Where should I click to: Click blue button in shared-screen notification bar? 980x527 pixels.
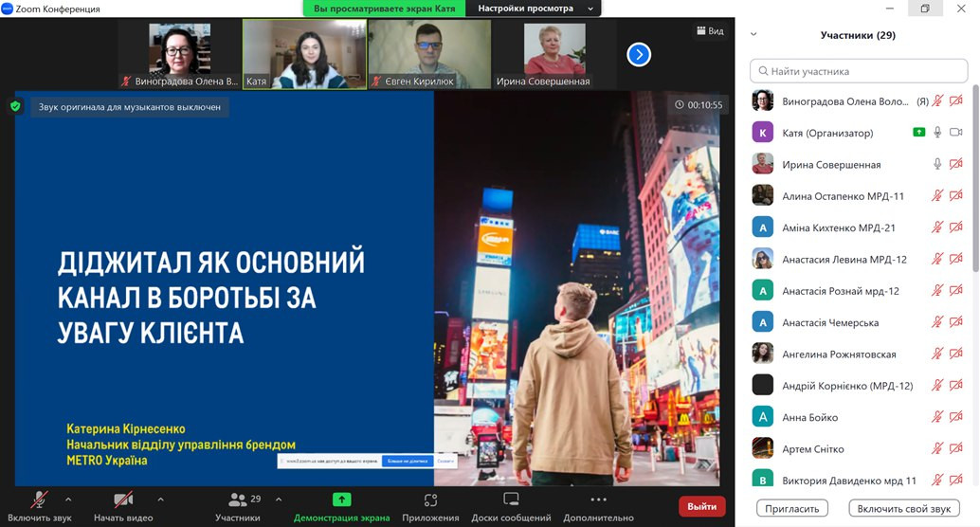click(x=407, y=461)
